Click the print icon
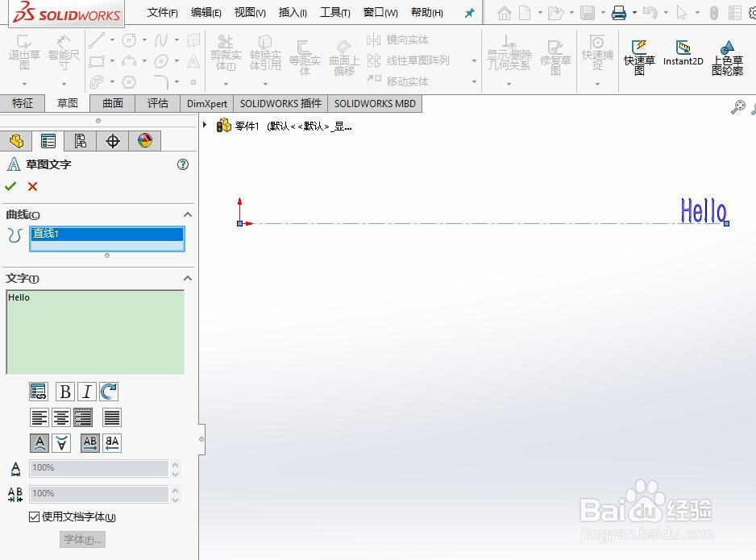 (x=619, y=13)
